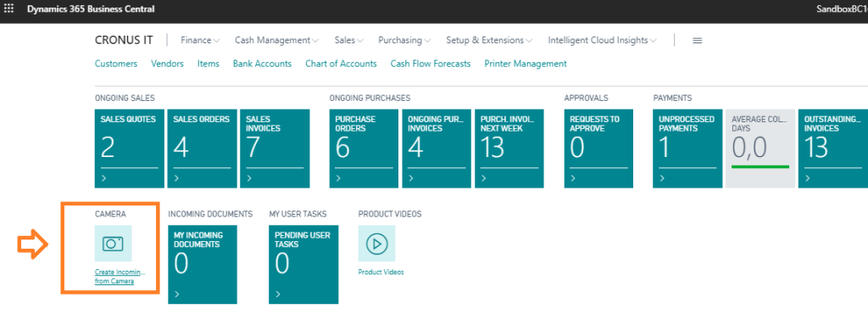Open the Vendors link
Image resolution: width=868 pixels, height=320 pixels.
(x=167, y=64)
